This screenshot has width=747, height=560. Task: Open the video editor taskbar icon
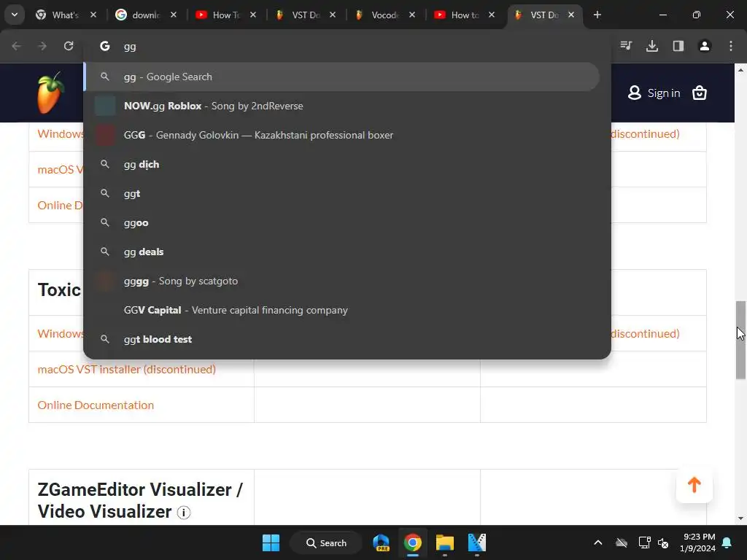click(x=476, y=542)
